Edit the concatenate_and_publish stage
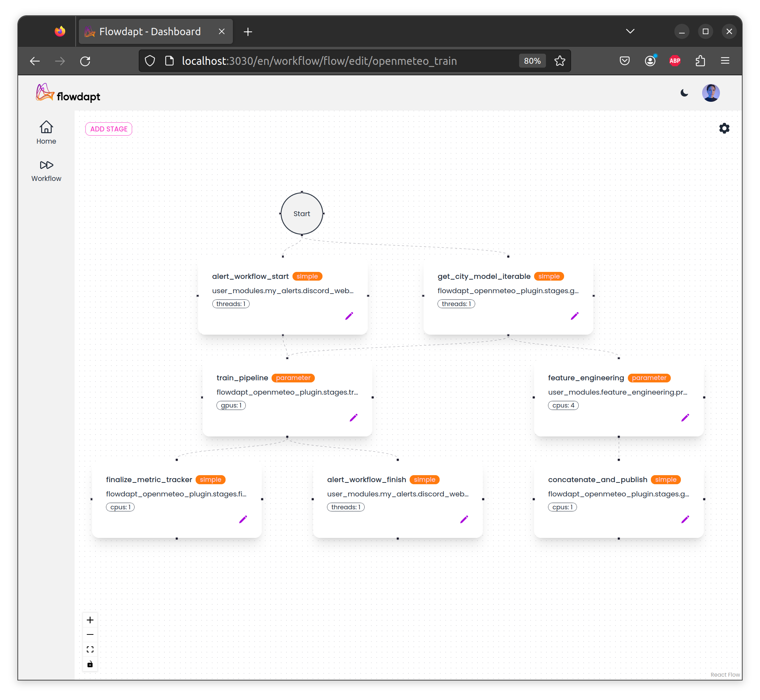 coord(685,519)
